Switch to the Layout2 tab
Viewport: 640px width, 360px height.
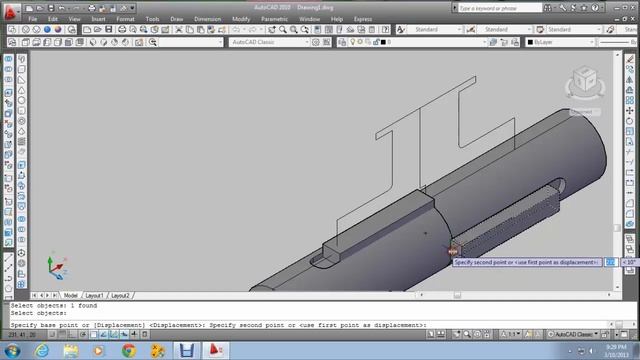(120, 296)
